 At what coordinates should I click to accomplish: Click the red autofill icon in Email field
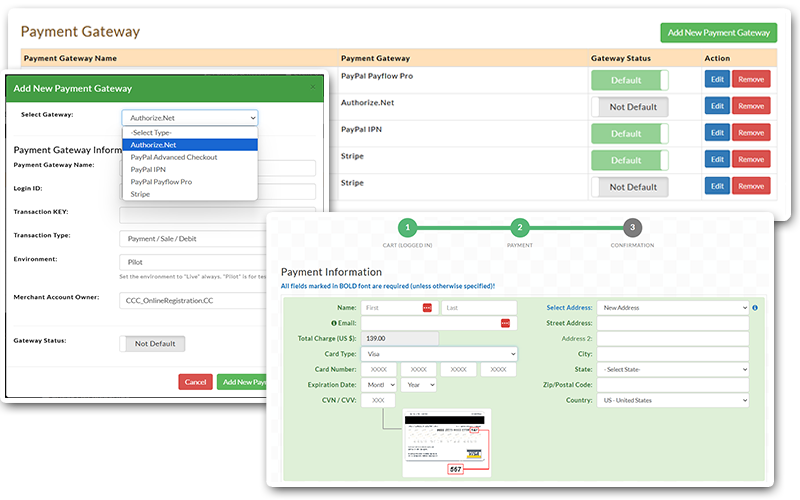(x=505, y=323)
